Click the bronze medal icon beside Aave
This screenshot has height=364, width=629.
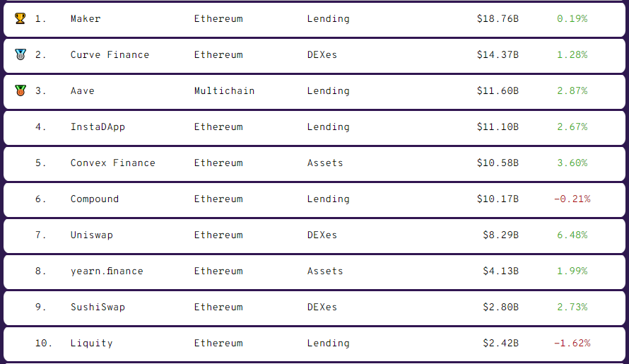[x=20, y=90]
